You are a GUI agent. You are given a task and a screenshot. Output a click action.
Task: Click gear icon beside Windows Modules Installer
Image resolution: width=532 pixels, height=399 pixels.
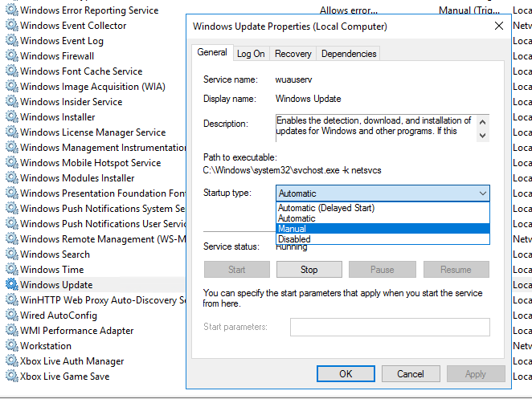coord(12,178)
